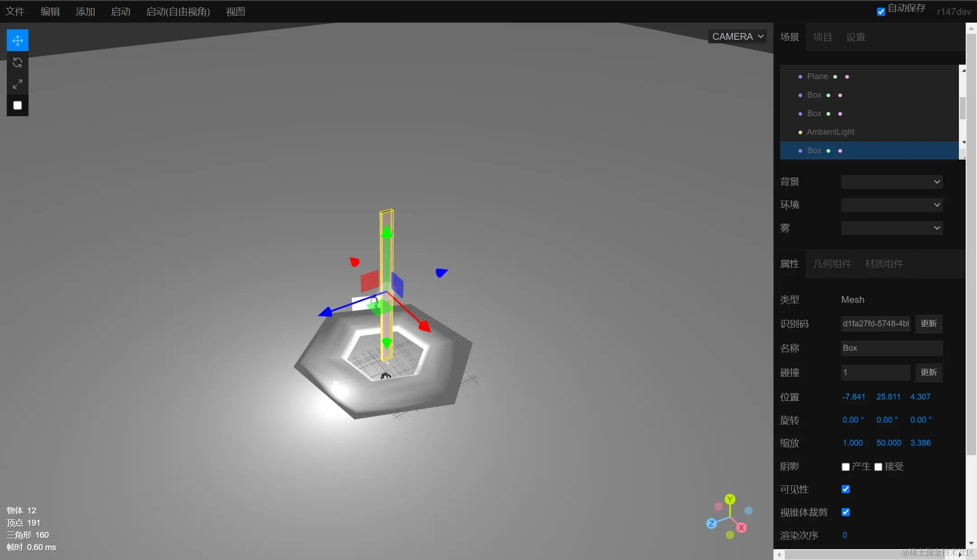Click the white square toolbar toggle
The image size is (977, 560).
17,105
